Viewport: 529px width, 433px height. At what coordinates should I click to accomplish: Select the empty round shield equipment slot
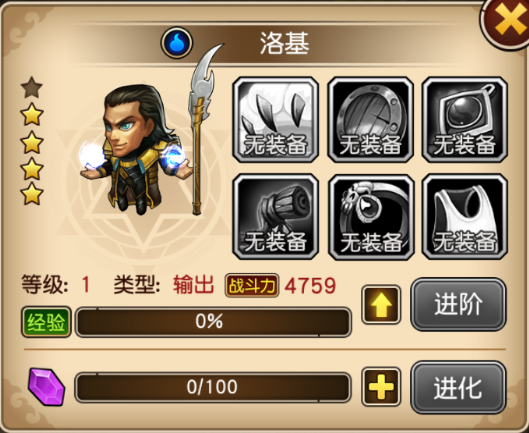[x=370, y=119]
